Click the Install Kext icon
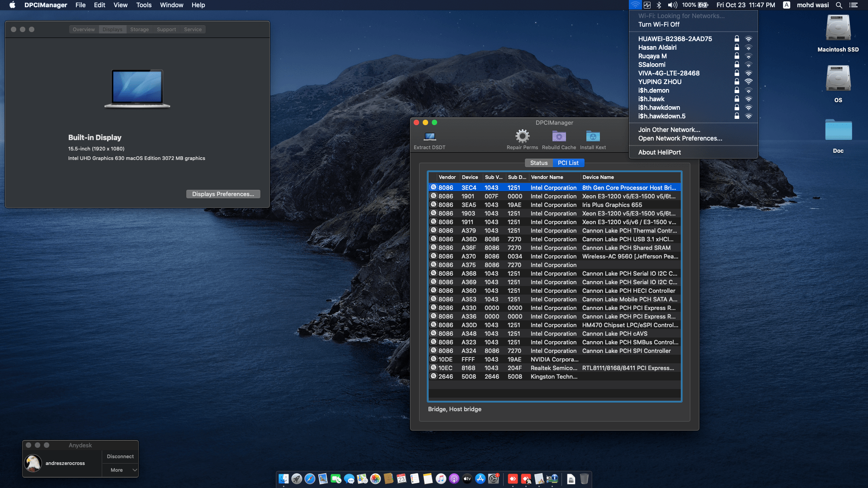The image size is (868, 488). pos(593,136)
